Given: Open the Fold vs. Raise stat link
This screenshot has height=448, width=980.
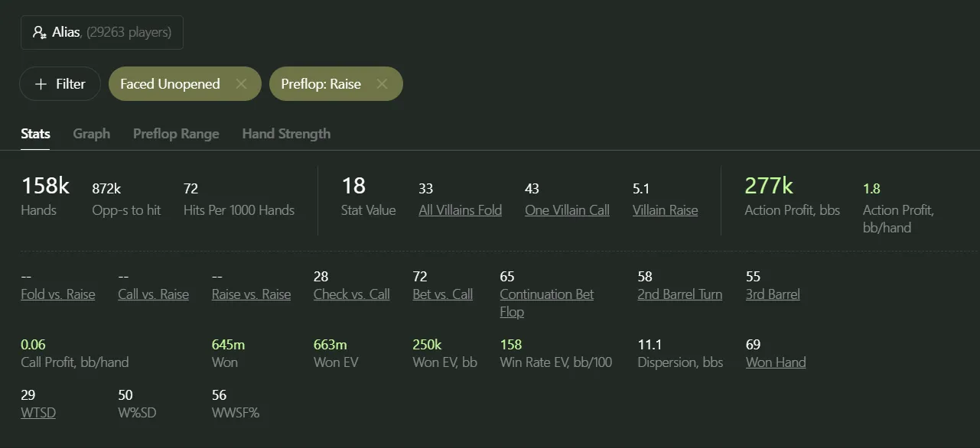Looking at the screenshot, I should coord(58,294).
